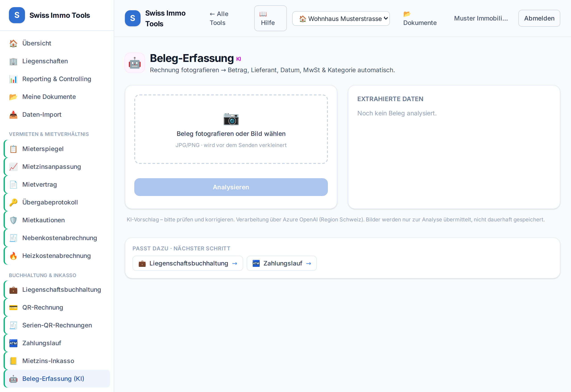The height and width of the screenshot is (392, 571).
Task: Click the fire icon for Heizkostenabrechnung
Action: click(13, 256)
